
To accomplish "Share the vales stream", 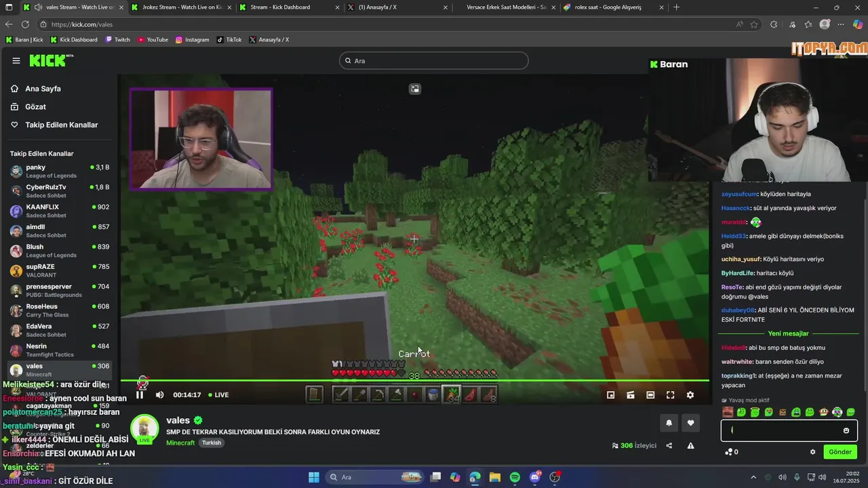I will (669, 445).
